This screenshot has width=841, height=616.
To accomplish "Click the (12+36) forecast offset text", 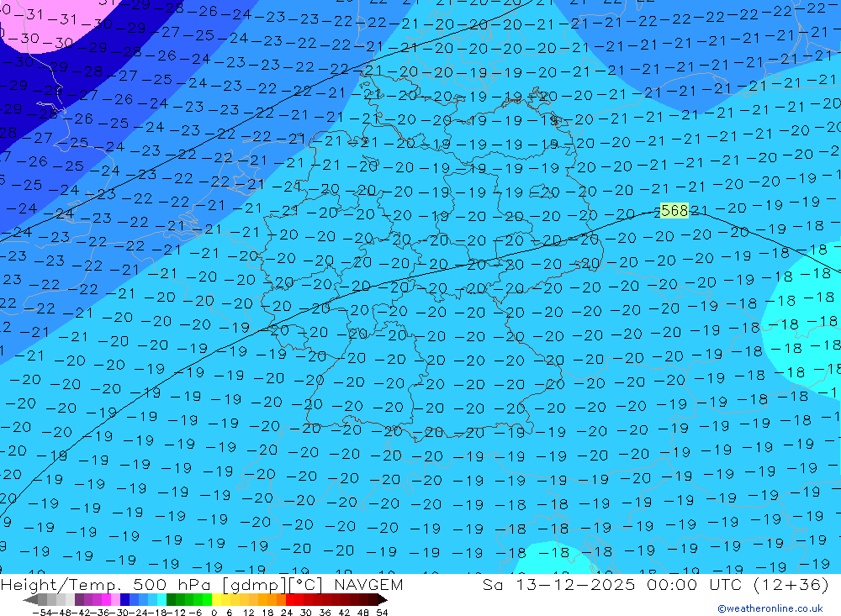I will click(791, 585).
